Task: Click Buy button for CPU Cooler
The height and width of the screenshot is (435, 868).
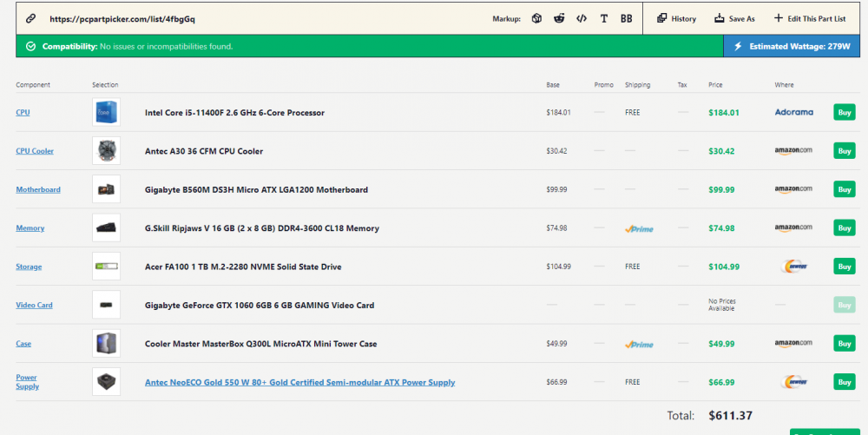Action: [845, 151]
